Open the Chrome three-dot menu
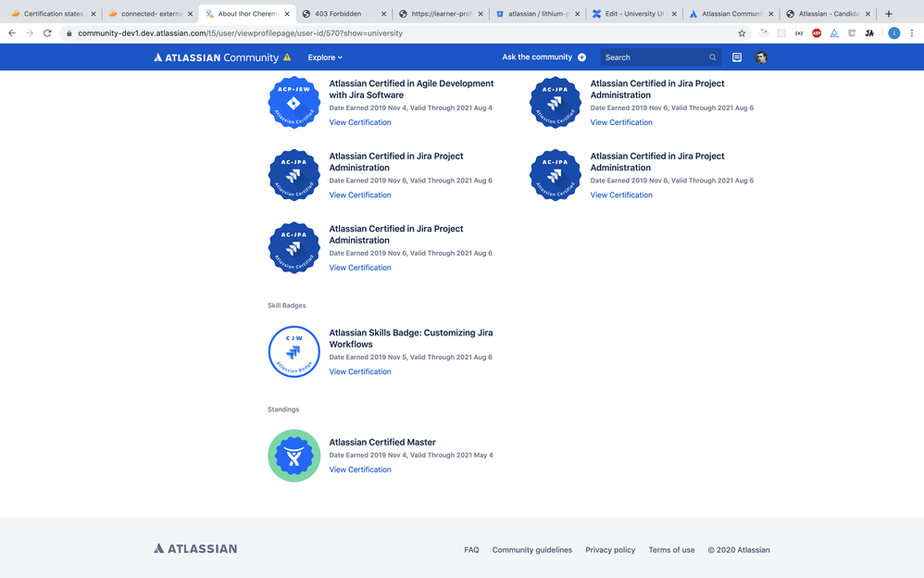Image resolution: width=924 pixels, height=578 pixels. (x=912, y=33)
